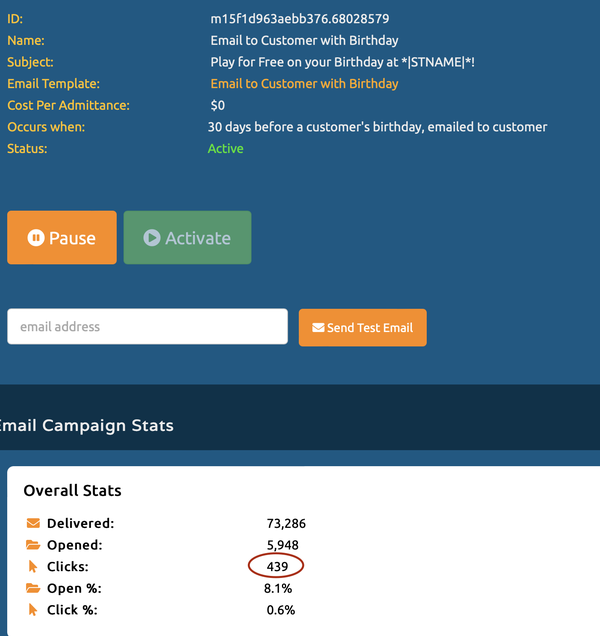Click the campaign ID value
The height and width of the screenshot is (636, 600).
(x=300, y=19)
